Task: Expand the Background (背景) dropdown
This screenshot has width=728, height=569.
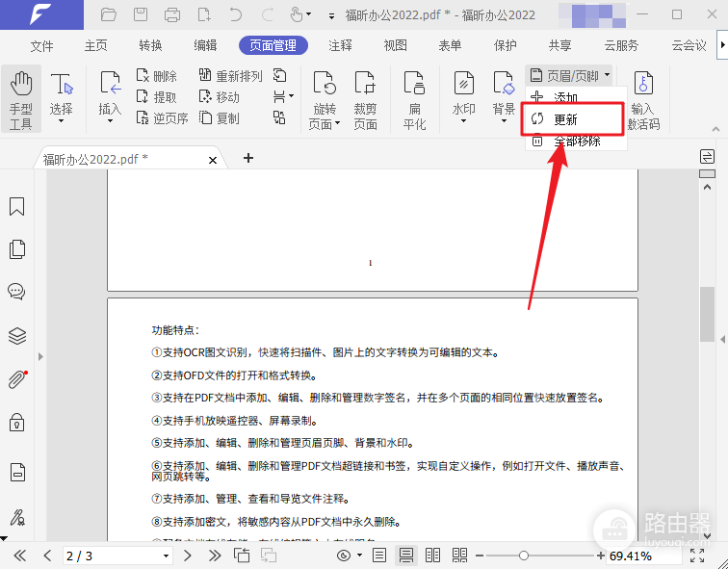Action: point(504,121)
